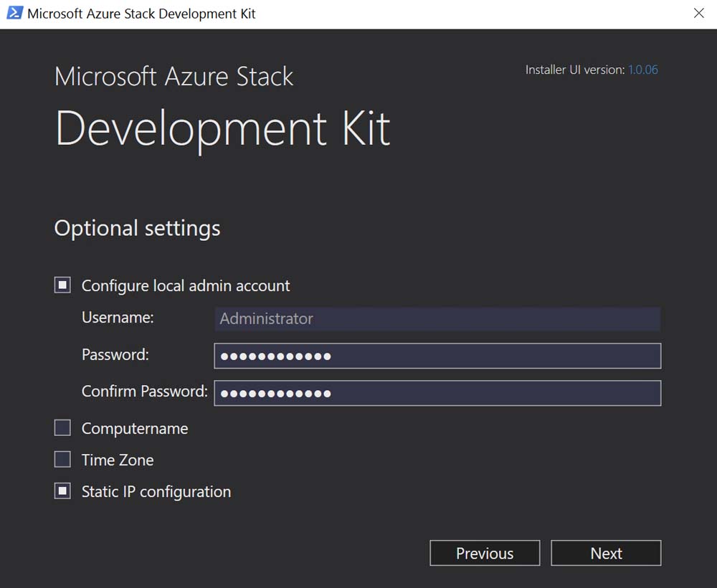This screenshot has width=717, height=588.
Task: Click the 'Static IP configuration' label
Action: point(156,492)
